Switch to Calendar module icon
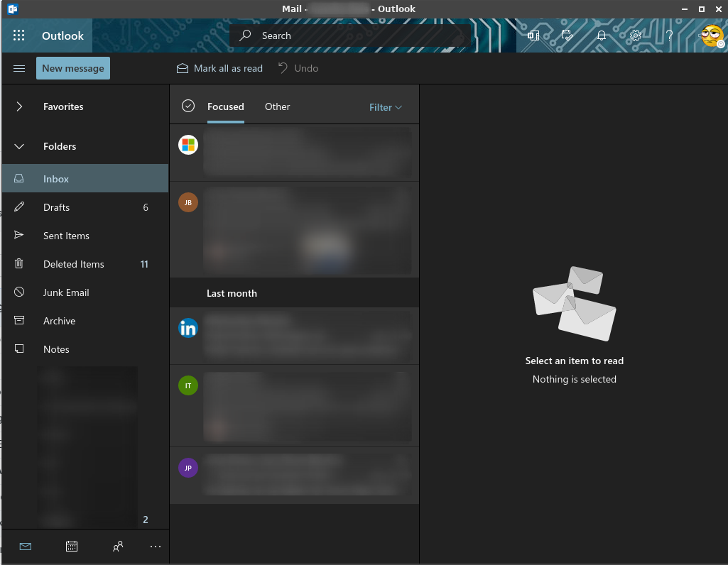Image resolution: width=728 pixels, height=565 pixels. (x=72, y=547)
